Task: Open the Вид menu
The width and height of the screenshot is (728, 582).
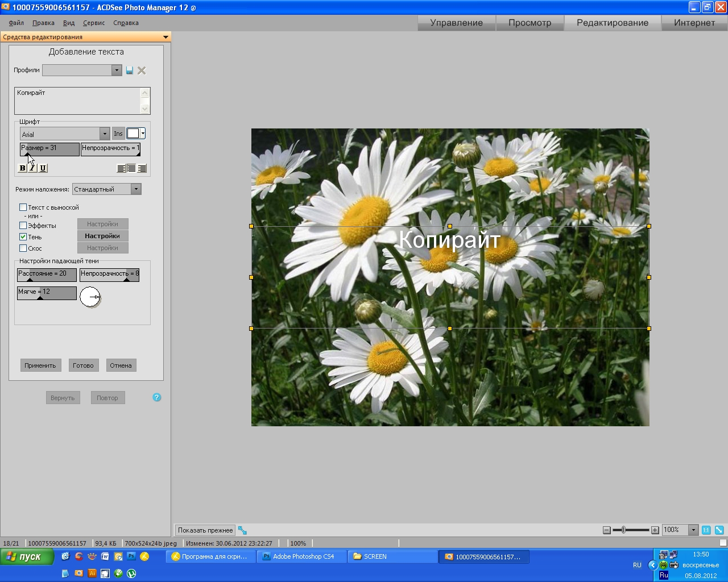Action: pyautogui.click(x=69, y=23)
